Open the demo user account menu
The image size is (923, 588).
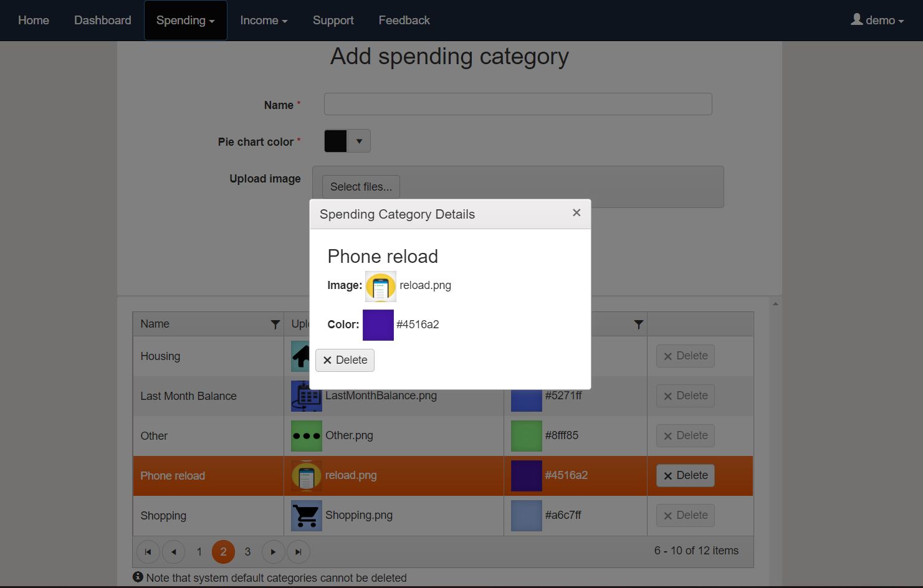(x=877, y=21)
